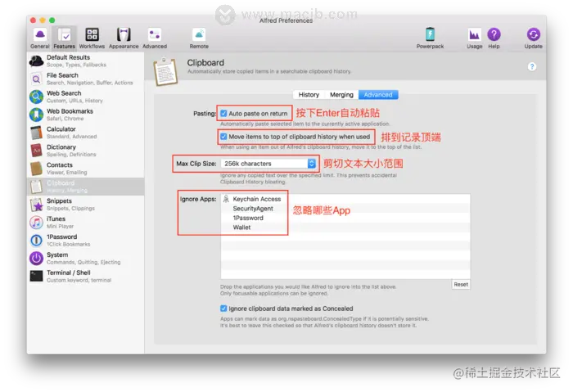Switch to the Merging tab
Image resolution: width=573 pixels, height=392 pixels.
(341, 95)
